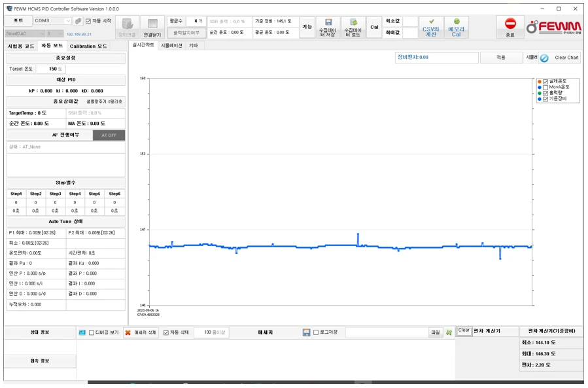Click the 출력알지여부 button
Screen dimensions: 588x388
pyautogui.click(x=186, y=33)
